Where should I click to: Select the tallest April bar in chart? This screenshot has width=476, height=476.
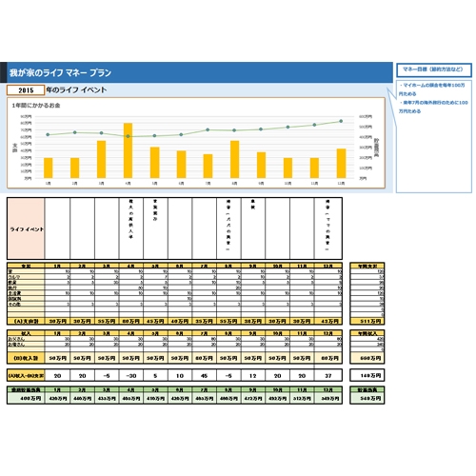128,150
